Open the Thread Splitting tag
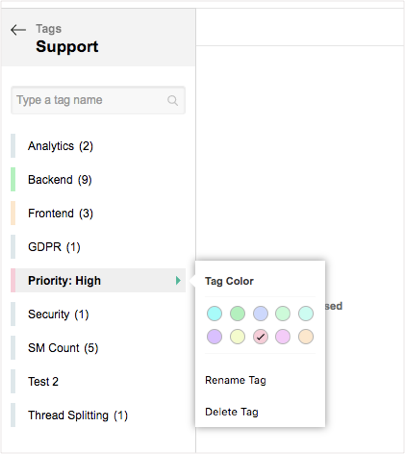The width and height of the screenshot is (405, 454). (98, 415)
